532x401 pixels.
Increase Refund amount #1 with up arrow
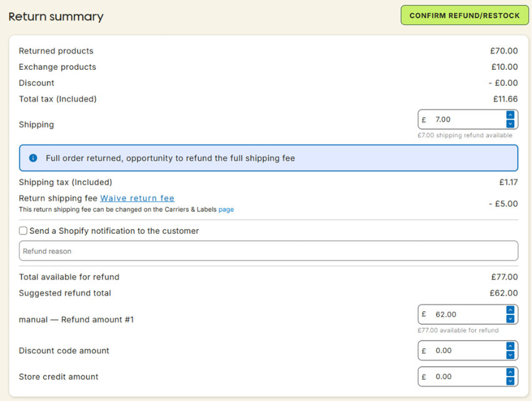tap(510, 311)
